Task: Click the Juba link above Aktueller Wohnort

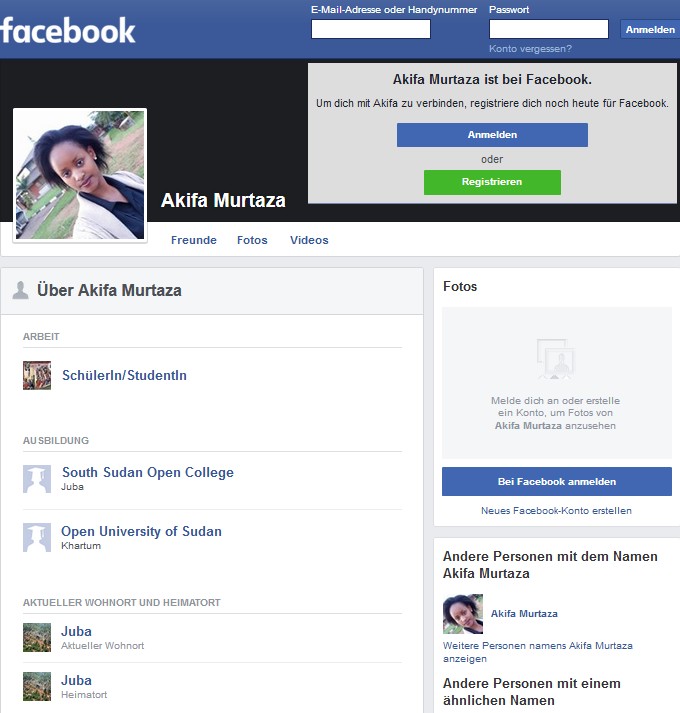Action: click(x=76, y=631)
